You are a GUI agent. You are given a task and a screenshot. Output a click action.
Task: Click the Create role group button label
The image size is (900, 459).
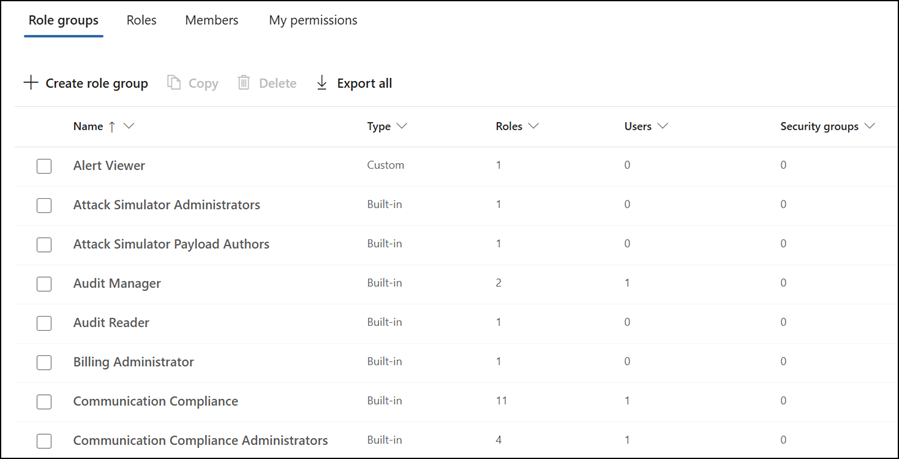pyautogui.click(x=96, y=83)
